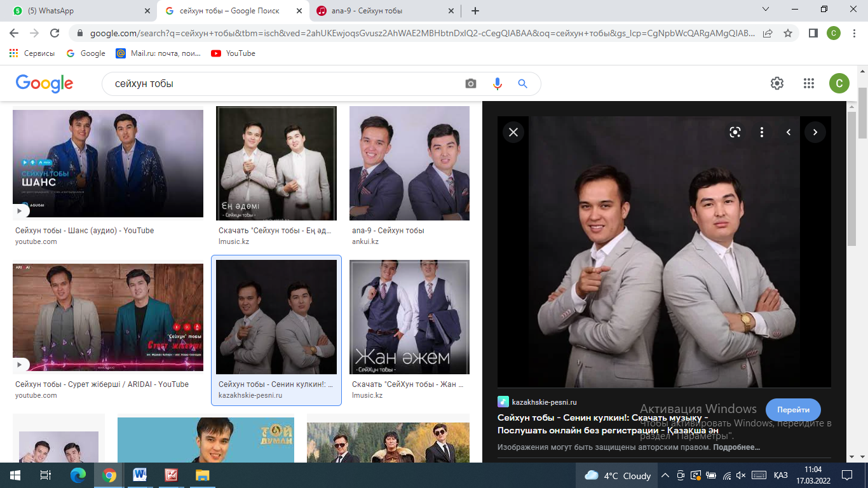868x488 pixels.
Task: Reload the current page
Action: [x=55, y=33]
